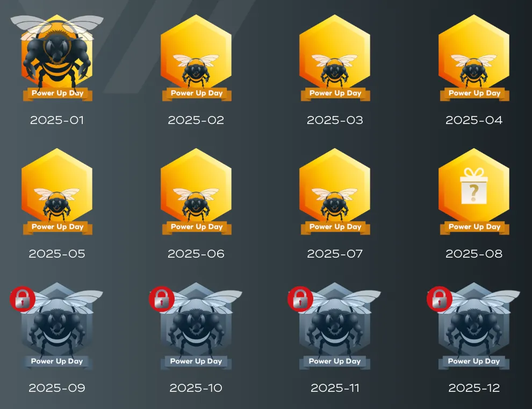
Task: Click the lock icon on 2025-12 badge
Action: click(x=440, y=299)
